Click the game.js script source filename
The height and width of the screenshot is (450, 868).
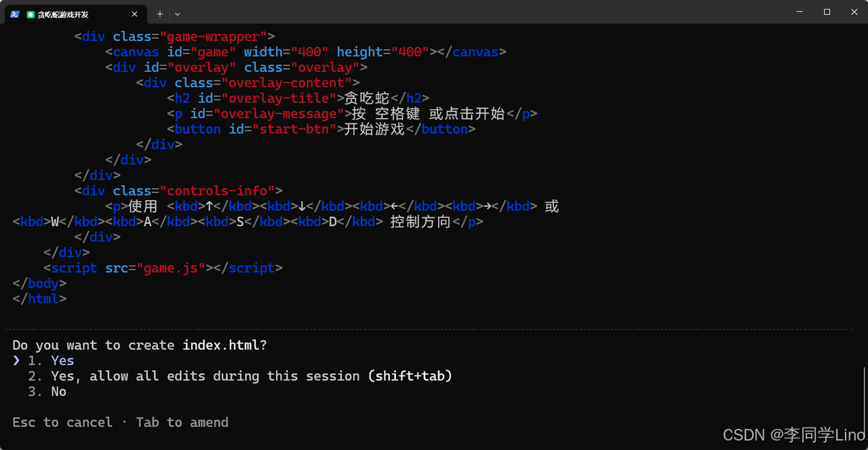(x=172, y=267)
